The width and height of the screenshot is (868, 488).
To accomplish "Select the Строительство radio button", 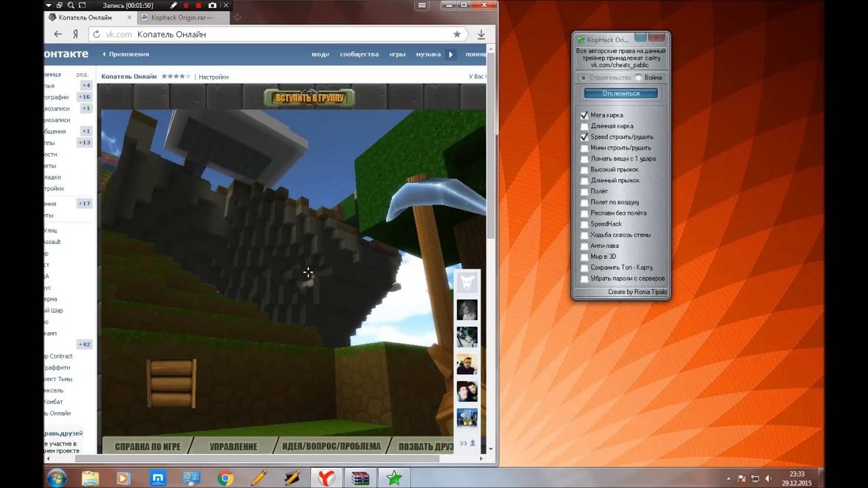I will [x=584, y=78].
